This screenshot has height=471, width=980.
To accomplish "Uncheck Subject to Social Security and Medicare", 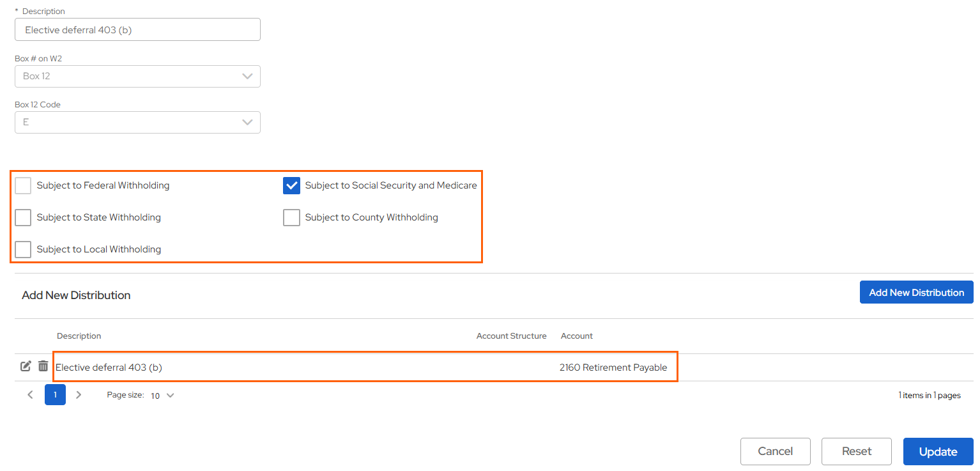I will click(x=291, y=186).
